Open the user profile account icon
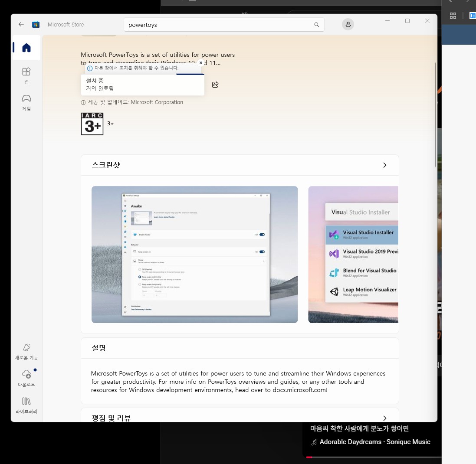Viewport: 476px width, 464px height. coord(348,24)
